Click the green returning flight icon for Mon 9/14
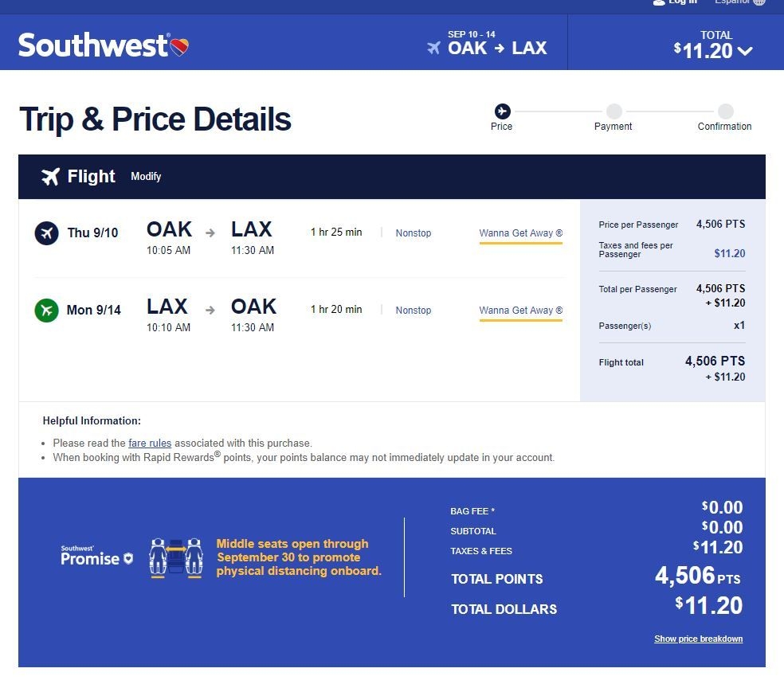 click(46, 311)
